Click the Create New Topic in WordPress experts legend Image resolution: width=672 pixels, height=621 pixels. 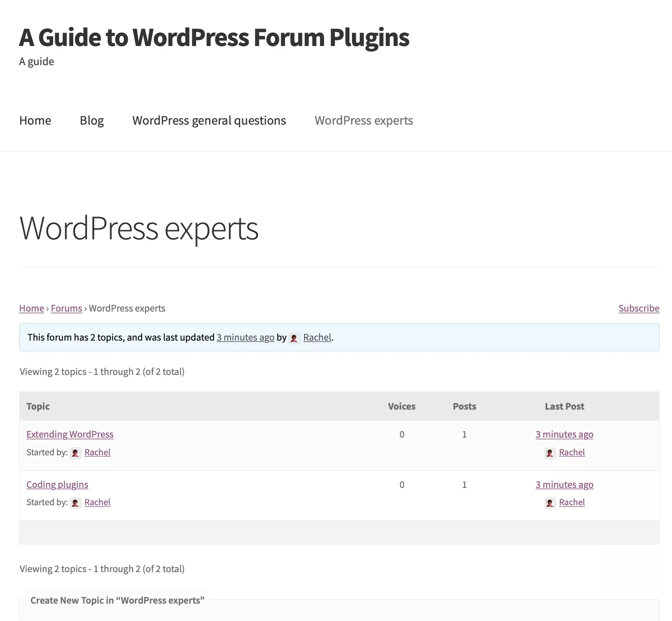click(118, 600)
